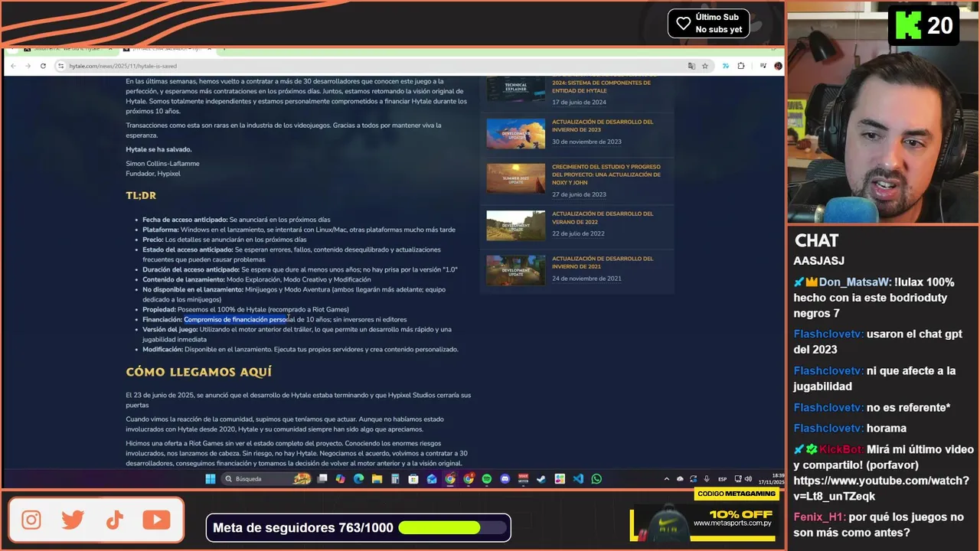Open article Actualización de desarrollo del verano de 2022
Image resolution: width=980 pixels, height=551 pixels.
click(x=603, y=217)
